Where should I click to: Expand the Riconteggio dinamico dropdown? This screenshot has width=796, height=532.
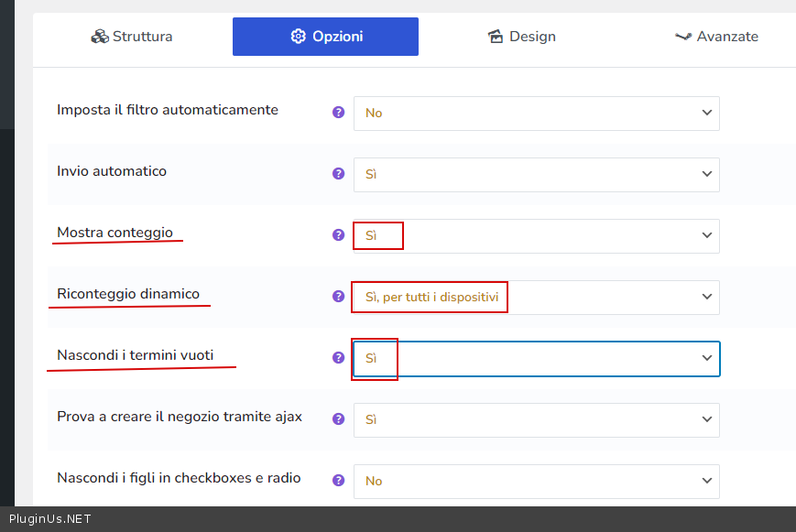[x=536, y=297]
